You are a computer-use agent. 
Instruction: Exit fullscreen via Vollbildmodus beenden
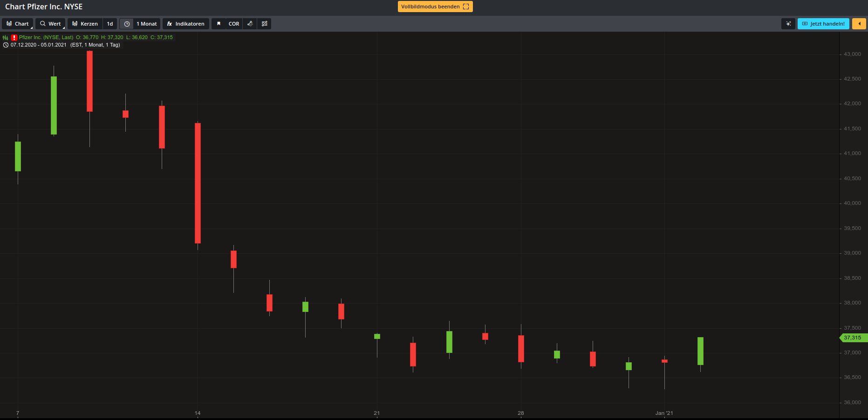click(x=435, y=7)
